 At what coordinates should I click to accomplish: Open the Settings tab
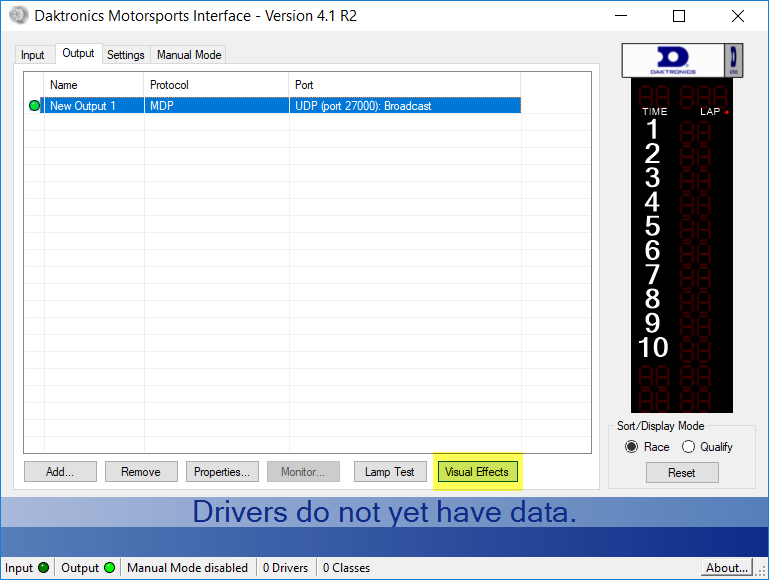[126, 55]
